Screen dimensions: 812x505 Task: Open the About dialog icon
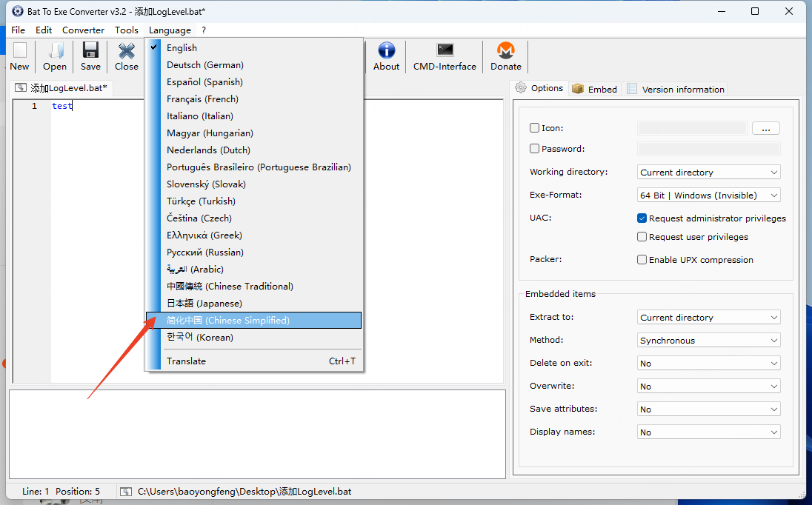point(386,56)
